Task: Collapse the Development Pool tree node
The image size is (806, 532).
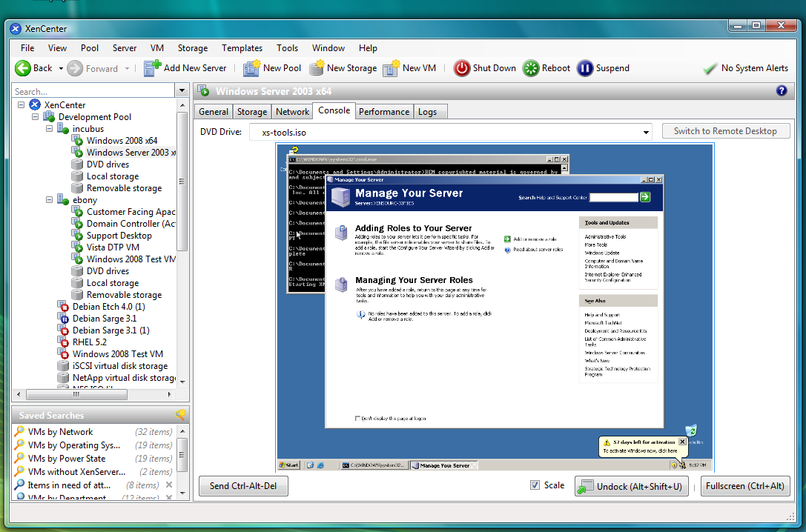Action: tap(35, 117)
